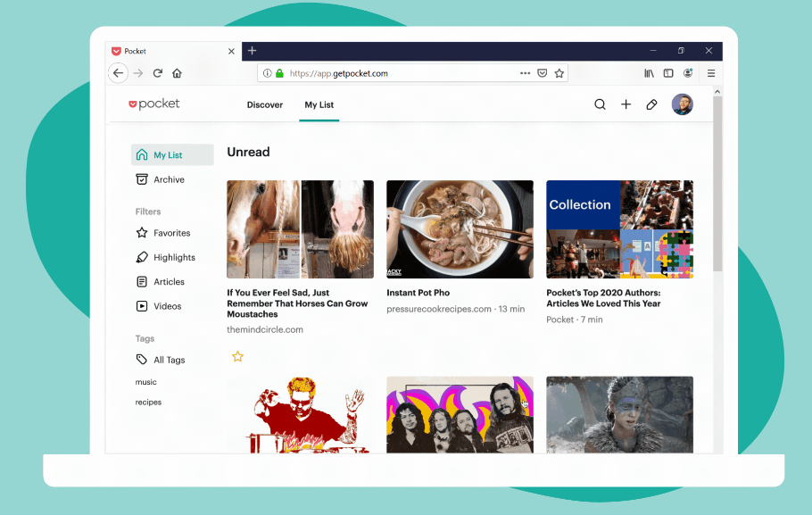Filter by Articles

(160, 281)
